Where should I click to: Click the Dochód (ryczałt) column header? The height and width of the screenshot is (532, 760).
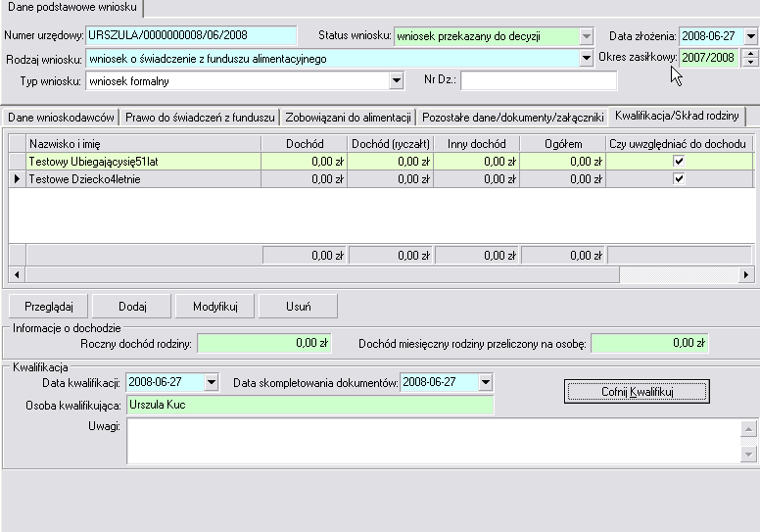point(391,144)
